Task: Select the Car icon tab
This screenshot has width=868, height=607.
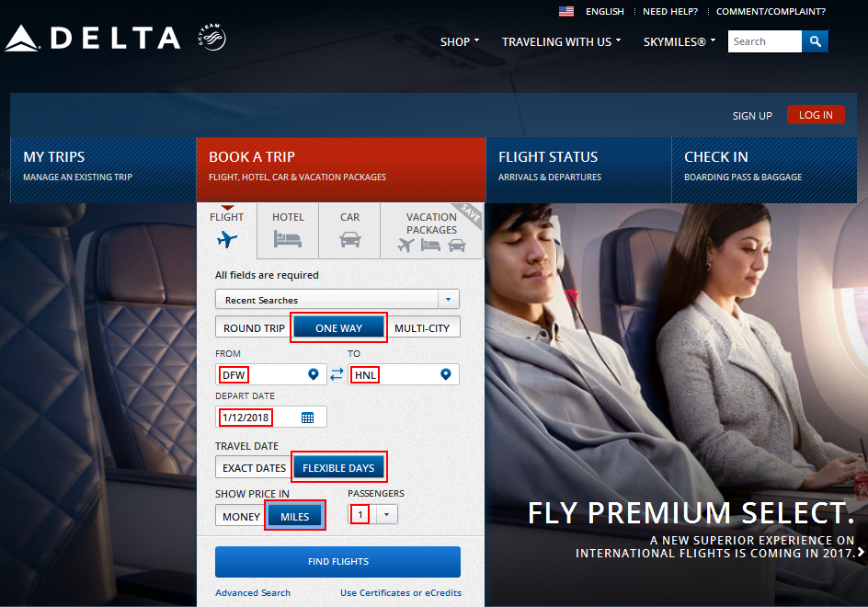Action: coord(349,231)
